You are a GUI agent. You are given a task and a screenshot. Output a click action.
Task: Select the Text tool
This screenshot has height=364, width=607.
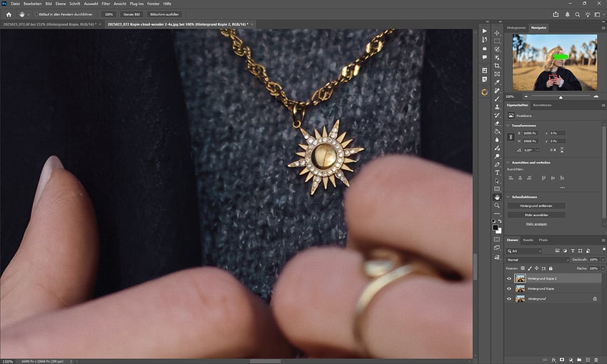(x=497, y=173)
